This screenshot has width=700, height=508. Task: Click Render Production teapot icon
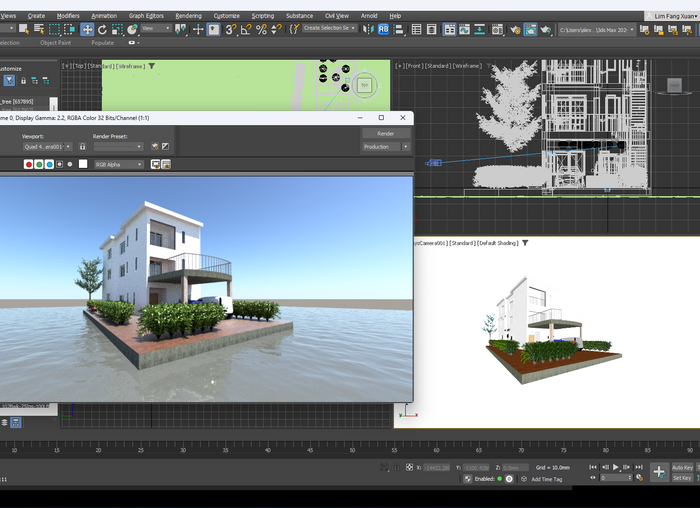coord(546,29)
